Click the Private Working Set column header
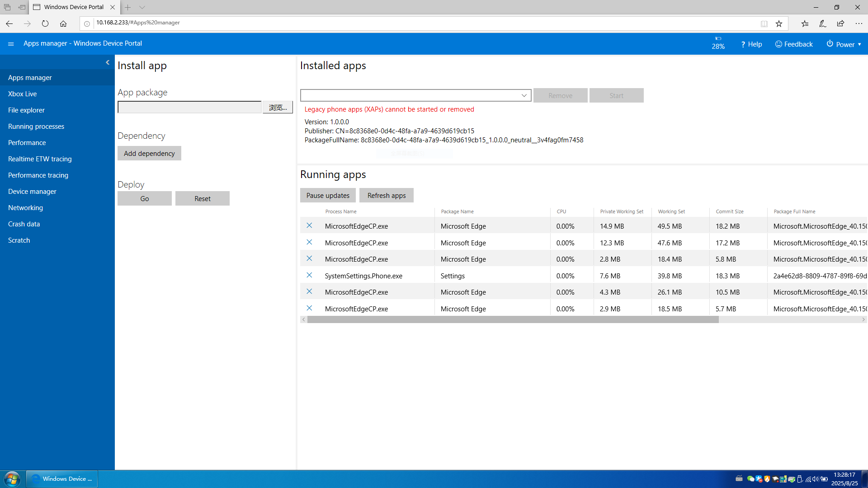The image size is (868, 488). click(622, 211)
